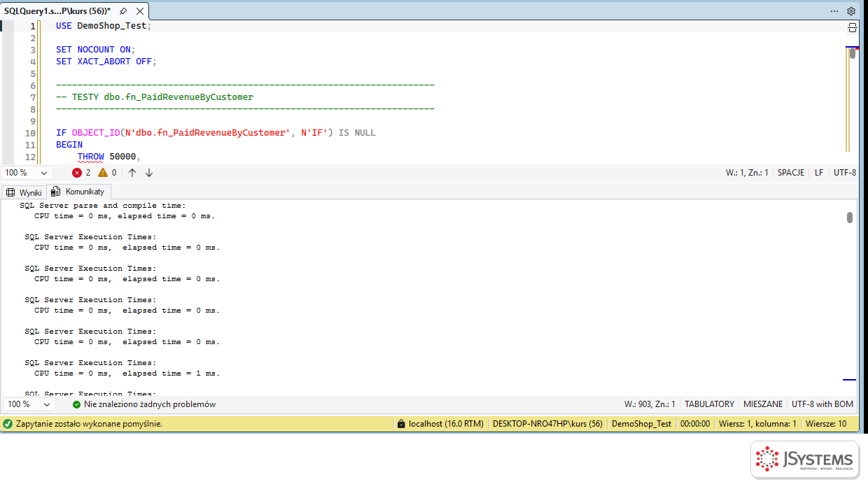Select the Komunikaty tab
The width and height of the screenshot is (868, 484).
78,192
